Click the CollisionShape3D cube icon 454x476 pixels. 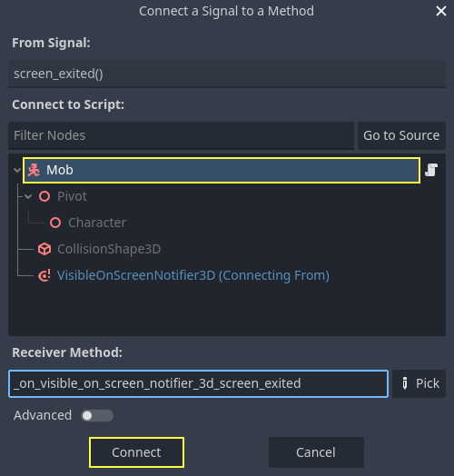point(44,249)
